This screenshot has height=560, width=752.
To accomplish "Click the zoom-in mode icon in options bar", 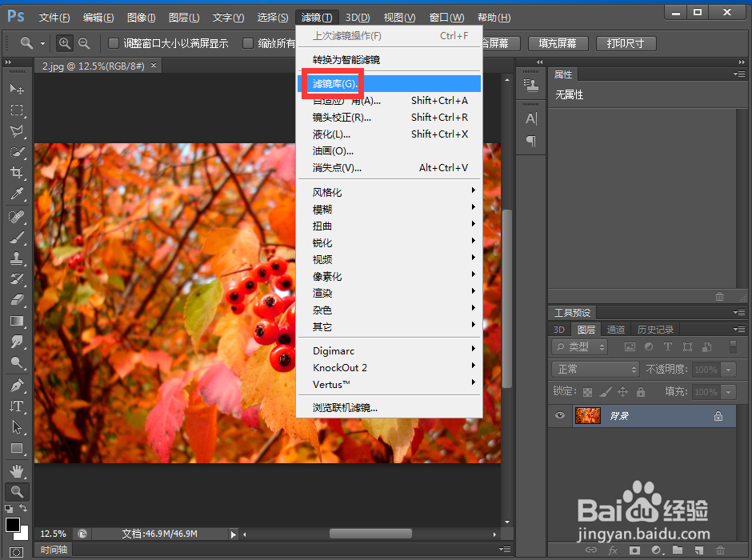I will click(x=64, y=43).
